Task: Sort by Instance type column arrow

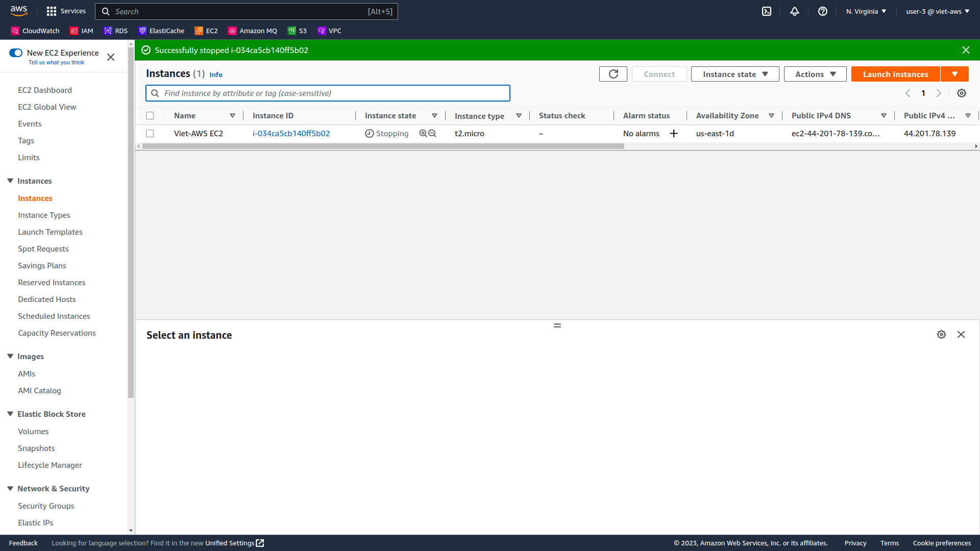Action: click(x=519, y=116)
